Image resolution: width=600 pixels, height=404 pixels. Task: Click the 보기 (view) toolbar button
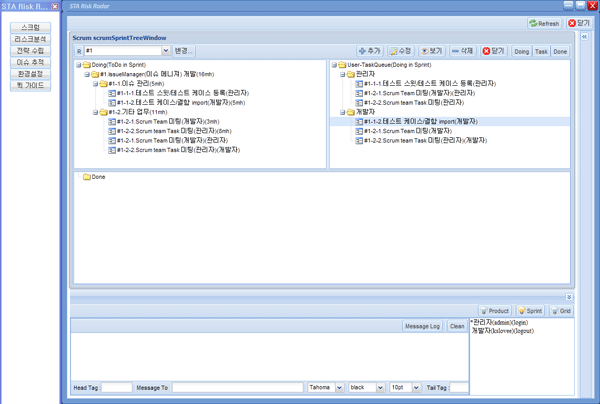[x=431, y=51]
